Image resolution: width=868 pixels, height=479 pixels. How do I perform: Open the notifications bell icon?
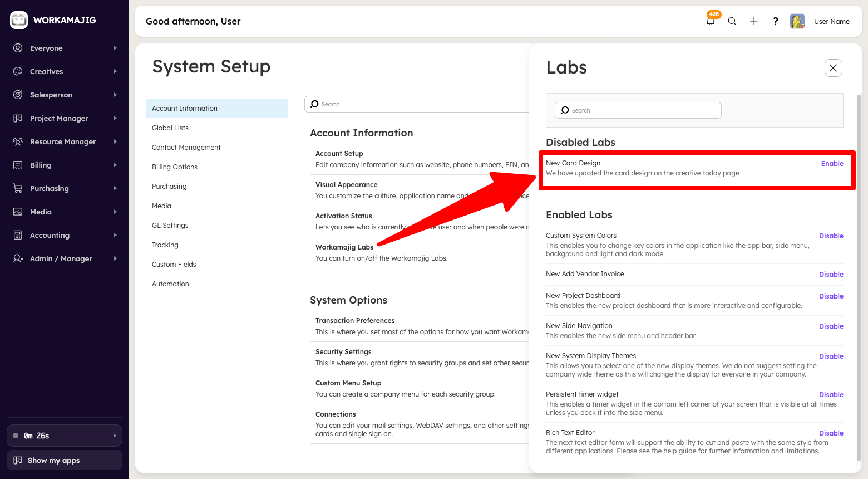pos(711,21)
